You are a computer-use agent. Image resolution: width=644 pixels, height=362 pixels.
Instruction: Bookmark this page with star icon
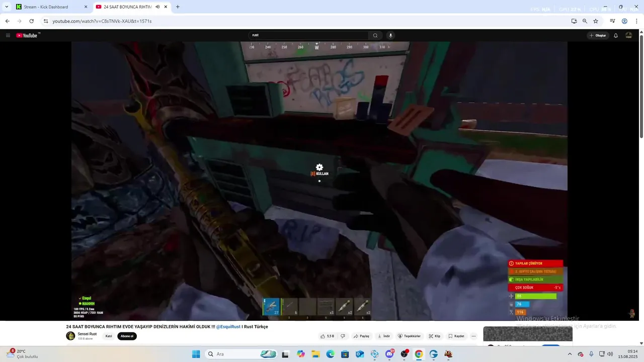click(x=596, y=21)
